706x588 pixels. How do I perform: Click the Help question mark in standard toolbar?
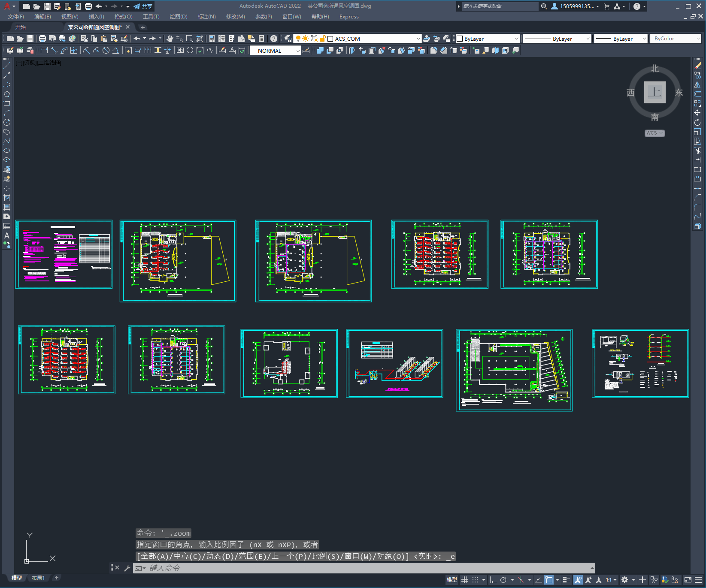pyautogui.click(x=274, y=39)
